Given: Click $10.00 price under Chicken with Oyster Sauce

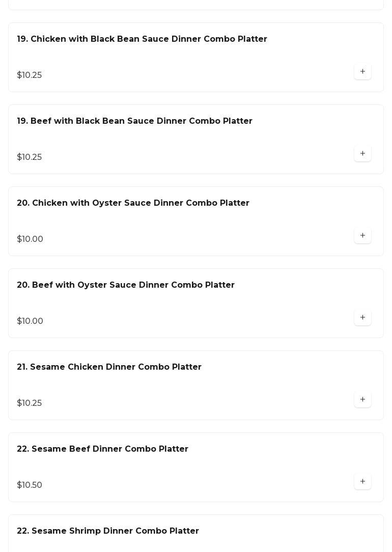Looking at the screenshot, I should tap(30, 239).
